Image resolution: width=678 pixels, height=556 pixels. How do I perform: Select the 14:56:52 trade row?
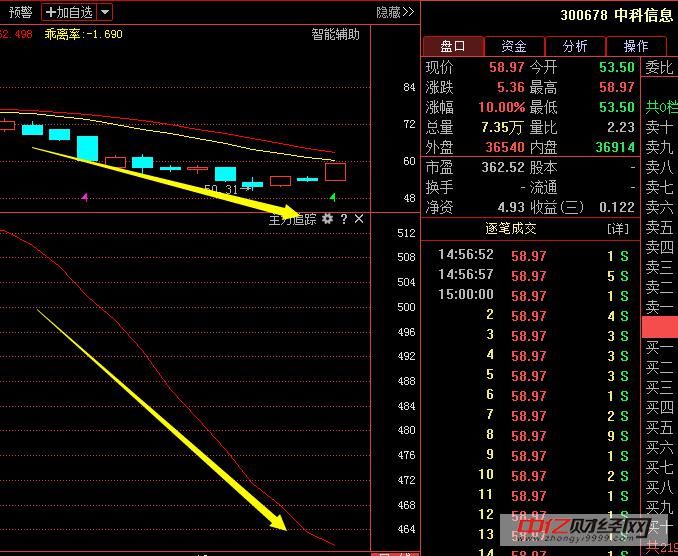[x=532, y=255]
